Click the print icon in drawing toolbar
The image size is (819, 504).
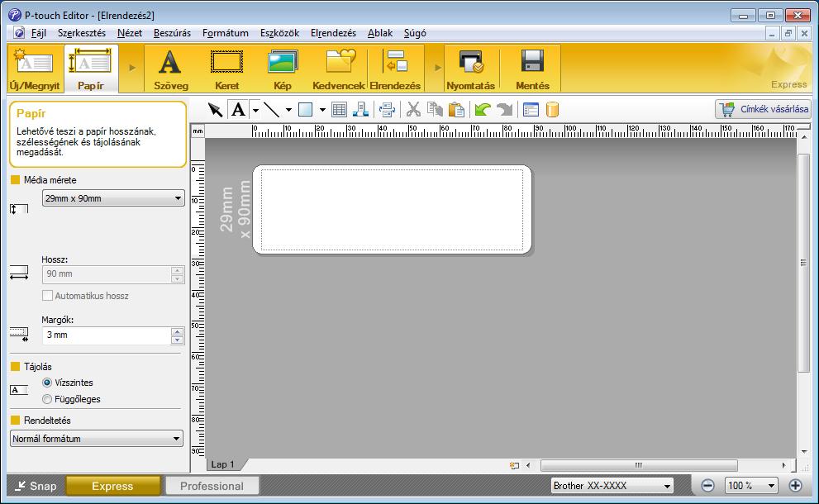click(387, 110)
